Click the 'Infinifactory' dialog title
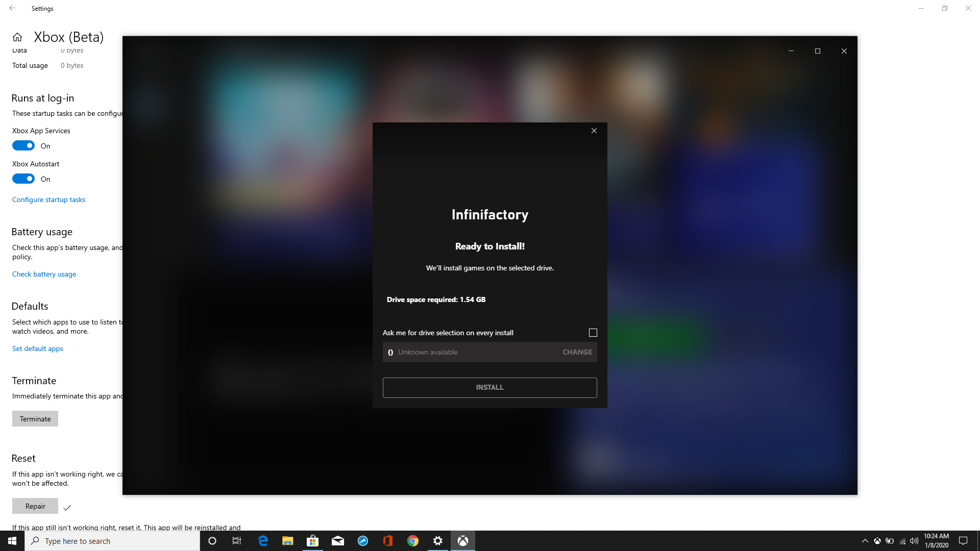Image resolution: width=980 pixels, height=551 pixels. click(x=490, y=215)
